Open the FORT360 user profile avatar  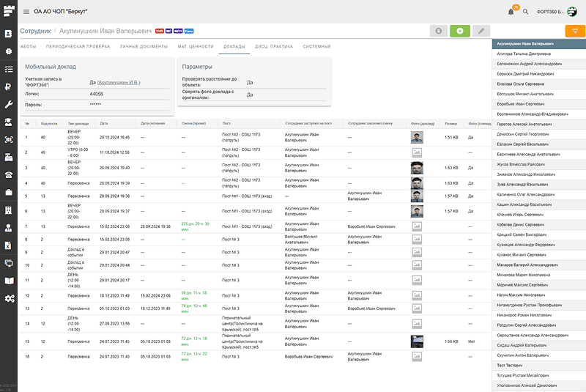pos(572,12)
